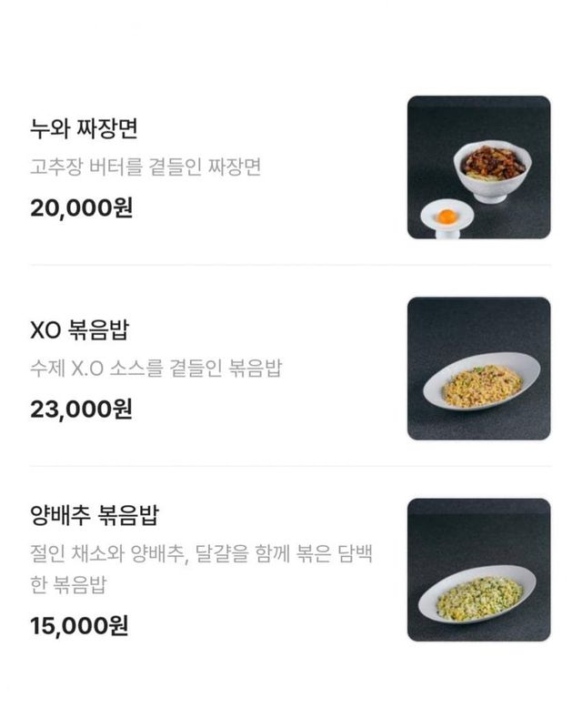Click the egg yolk dish in the 짜장면 photo
582x728 pixels.
pyautogui.click(x=447, y=217)
